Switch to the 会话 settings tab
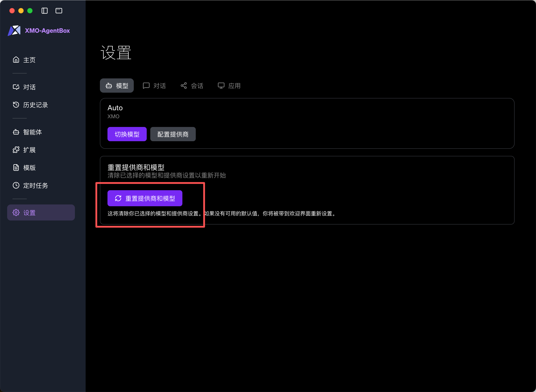Viewport: 536px width, 392px height. [x=192, y=86]
